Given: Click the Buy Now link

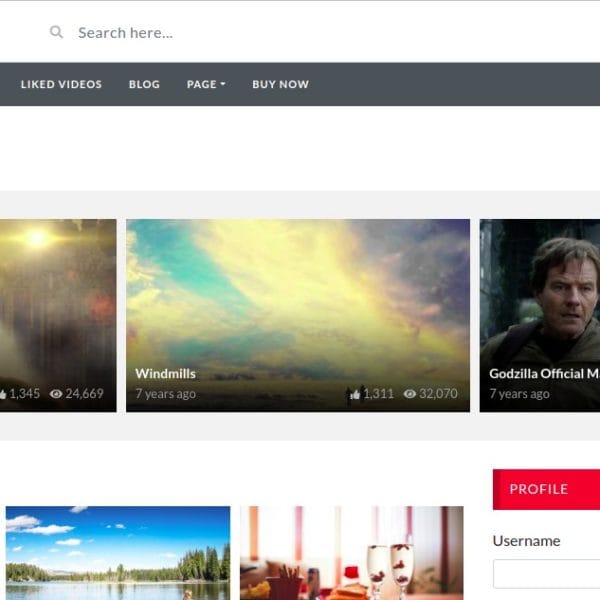Looking at the screenshot, I should point(280,84).
